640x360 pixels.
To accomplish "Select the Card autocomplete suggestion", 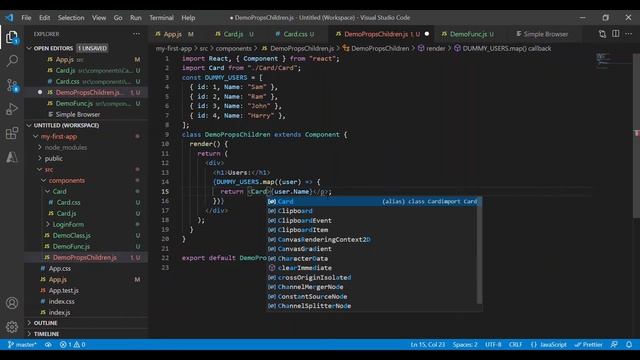I will (373, 201).
